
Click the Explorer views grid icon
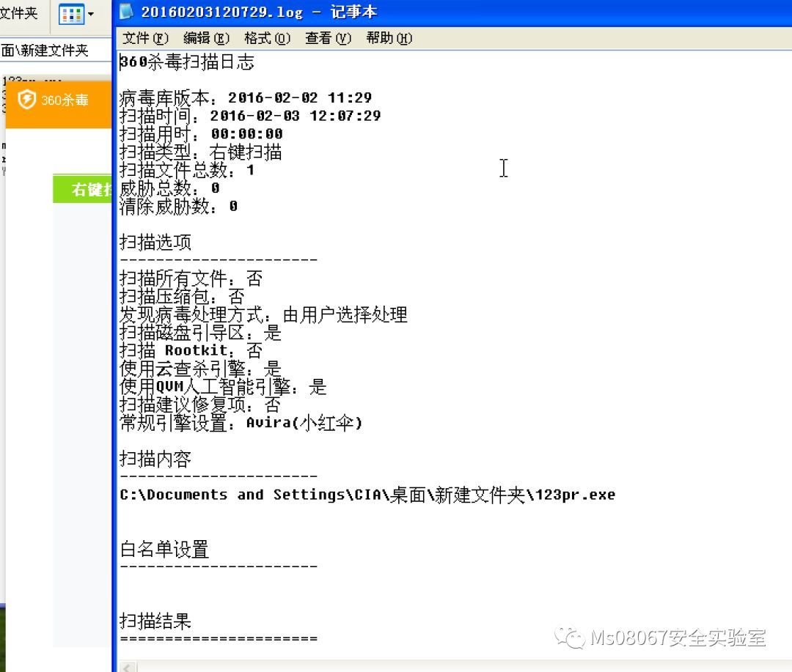pyautogui.click(x=71, y=14)
